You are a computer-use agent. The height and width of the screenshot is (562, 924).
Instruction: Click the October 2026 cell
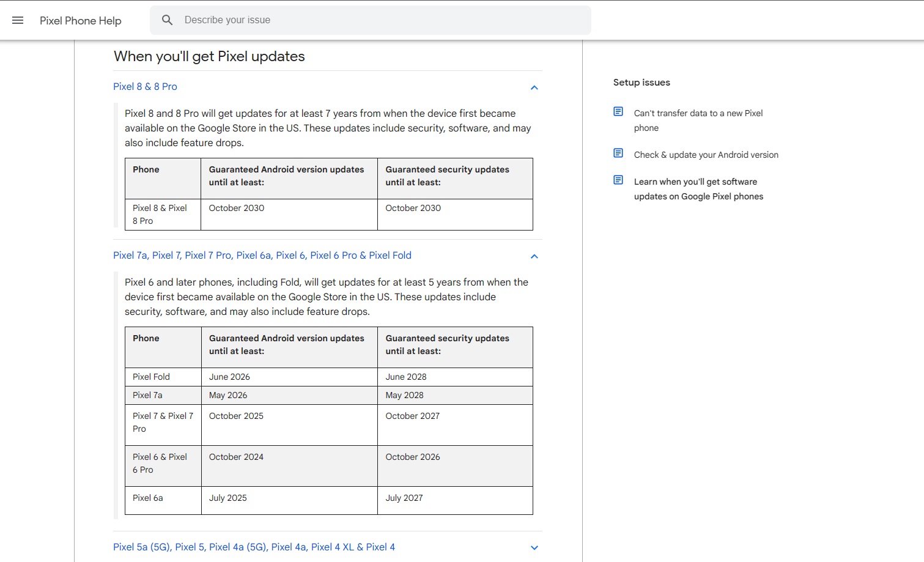click(x=455, y=466)
